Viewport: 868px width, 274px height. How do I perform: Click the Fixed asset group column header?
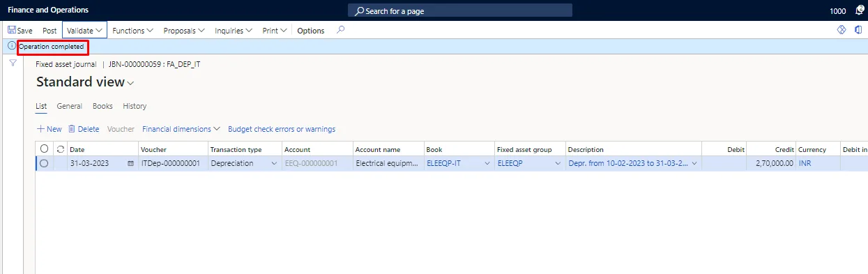click(524, 149)
